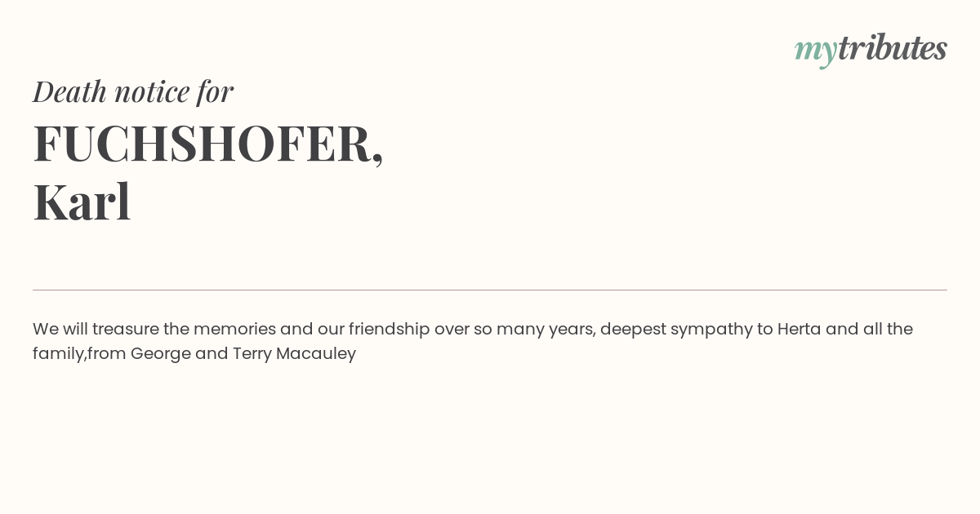Click "George and Terry Macauley" signature text

coord(243,354)
